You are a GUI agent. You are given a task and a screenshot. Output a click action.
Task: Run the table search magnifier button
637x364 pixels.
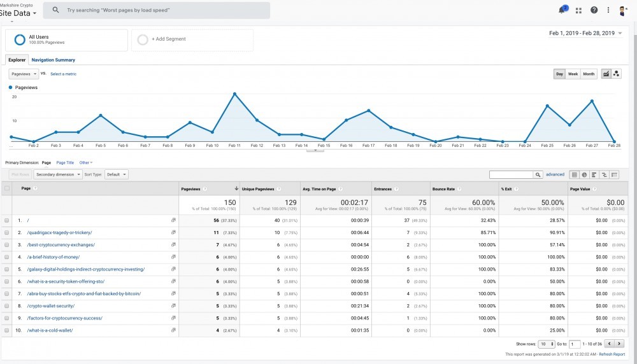538,174
